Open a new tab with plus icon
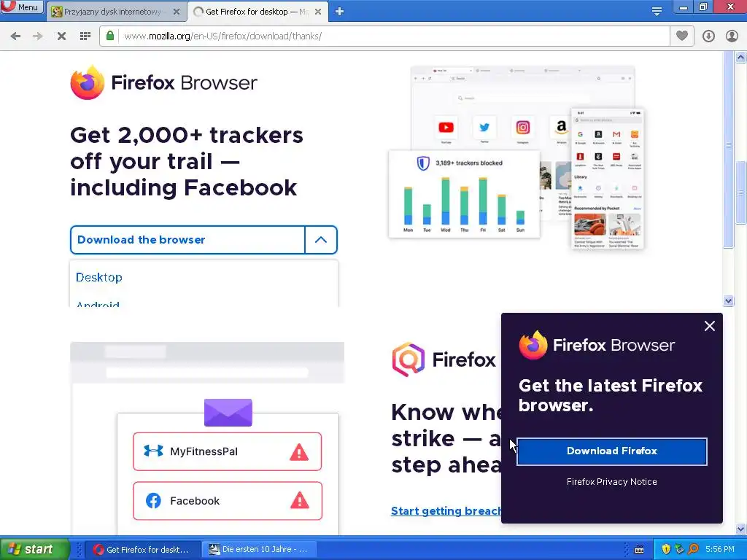747x560 pixels. click(339, 12)
